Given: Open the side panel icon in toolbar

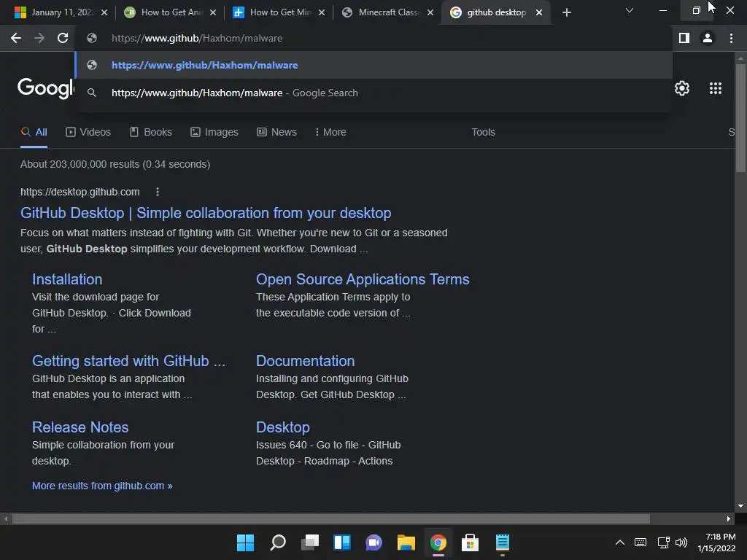Looking at the screenshot, I should pos(684,38).
